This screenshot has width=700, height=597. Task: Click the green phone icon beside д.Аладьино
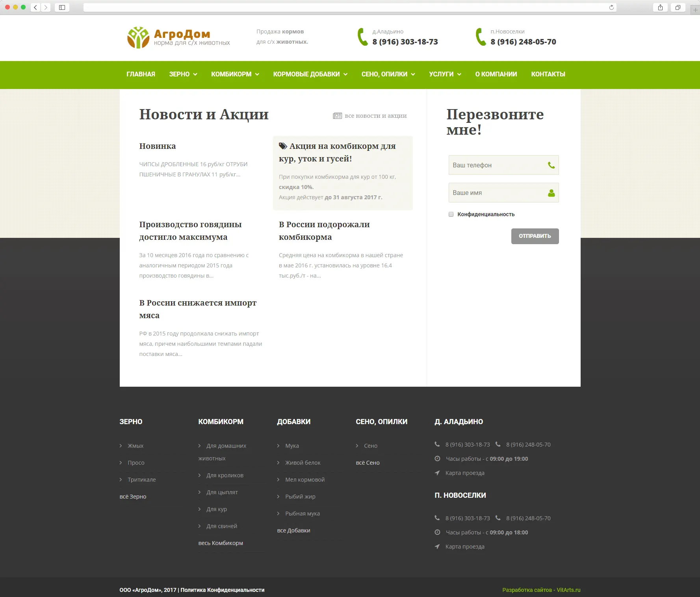pos(362,37)
